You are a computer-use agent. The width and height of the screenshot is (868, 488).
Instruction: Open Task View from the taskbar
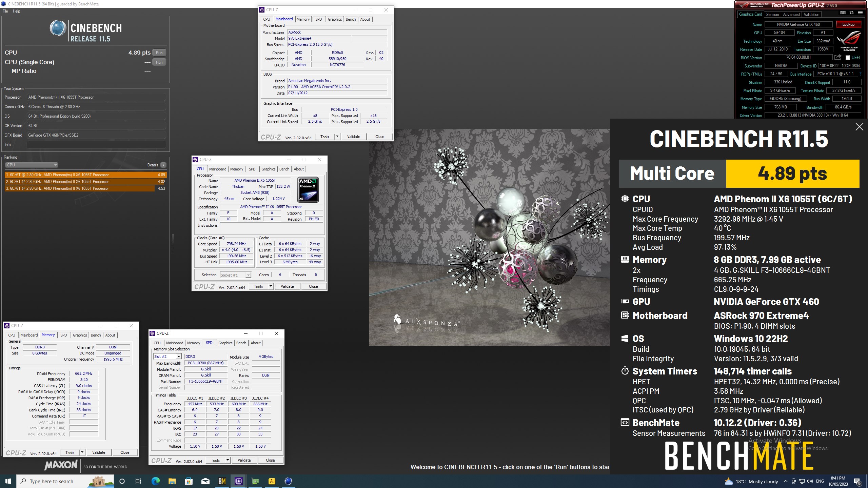point(138,481)
